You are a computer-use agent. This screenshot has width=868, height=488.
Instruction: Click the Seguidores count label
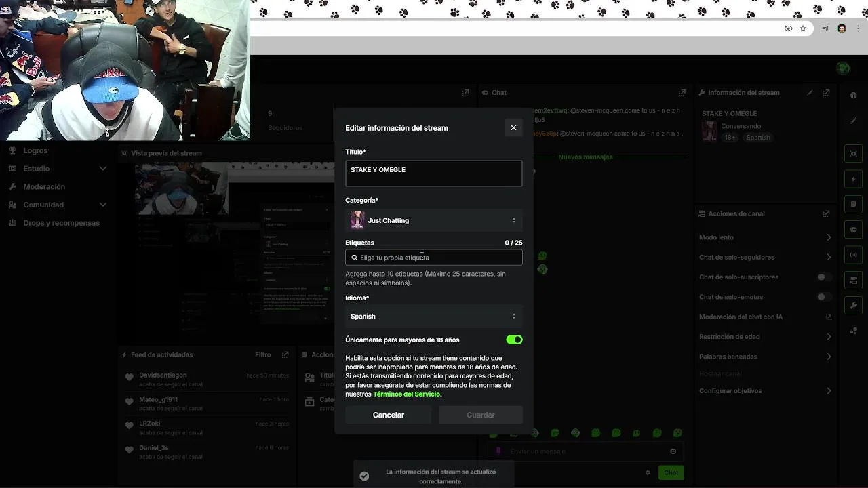(285, 127)
